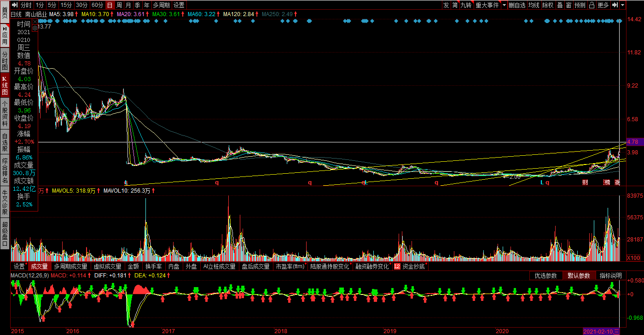Open the 多周期 multi-period menu
This screenshot has height=335, width=644.
[x=161, y=5]
